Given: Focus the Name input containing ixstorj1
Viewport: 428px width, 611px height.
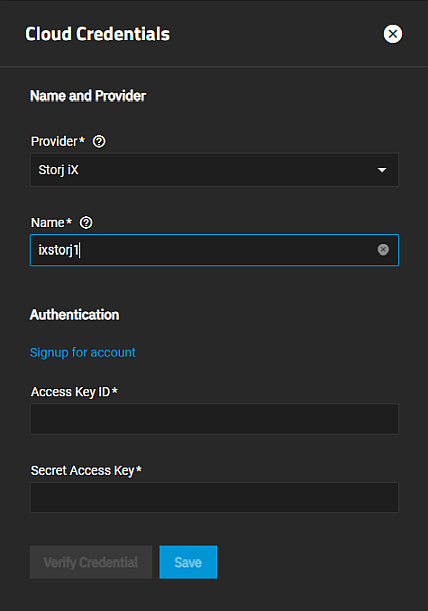Looking at the screenshot, I should click(x=214, y=250).
